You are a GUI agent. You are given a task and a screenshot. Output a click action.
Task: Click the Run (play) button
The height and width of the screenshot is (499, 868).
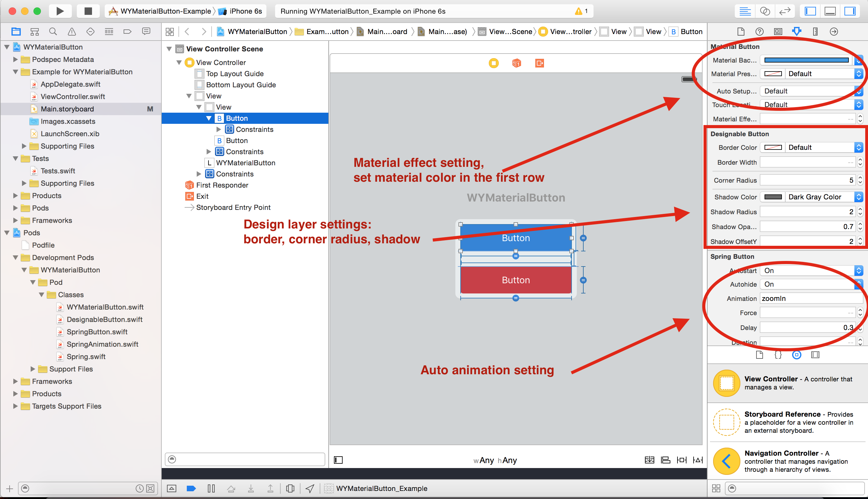pos(60,11)
